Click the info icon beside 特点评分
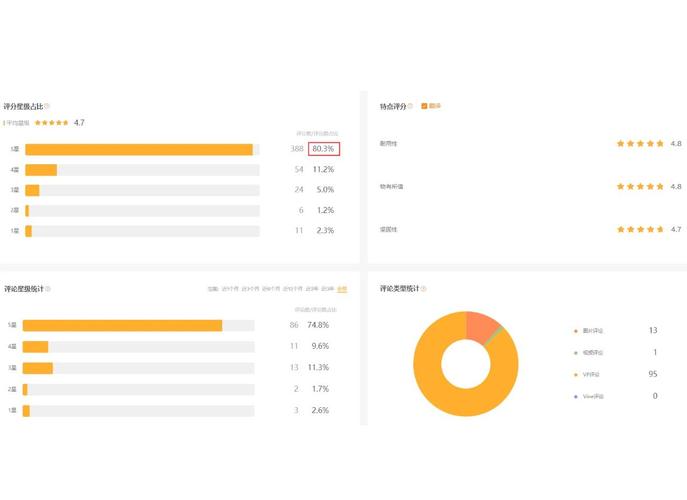The width and height of the screenshot is (687, 500). 410,106
